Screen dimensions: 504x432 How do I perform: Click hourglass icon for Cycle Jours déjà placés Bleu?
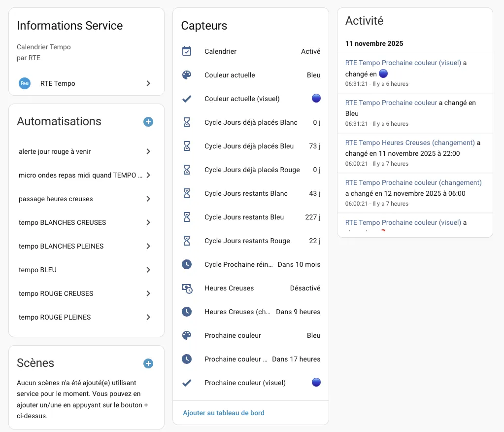click(187, 146)
